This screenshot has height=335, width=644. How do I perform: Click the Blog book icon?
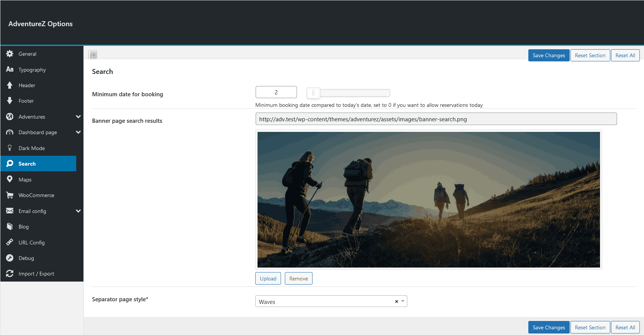coord(10,227)
